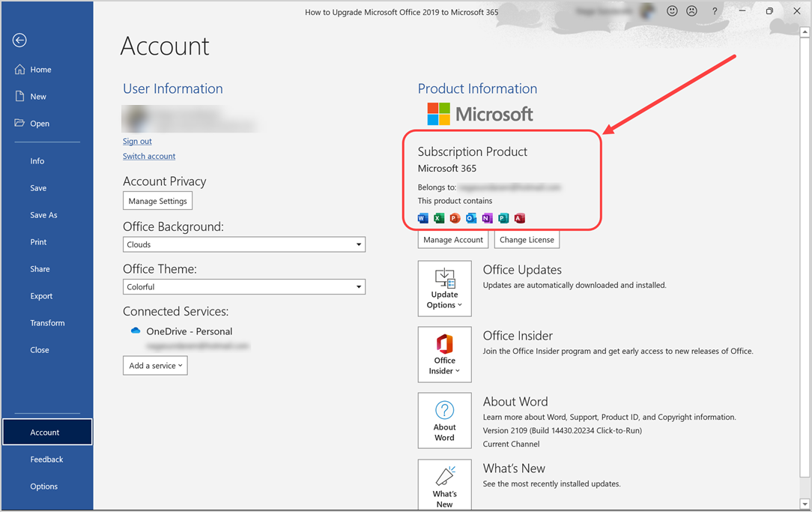
Task: Expand the Office Insider menu
Action: [x=445, y=355]
